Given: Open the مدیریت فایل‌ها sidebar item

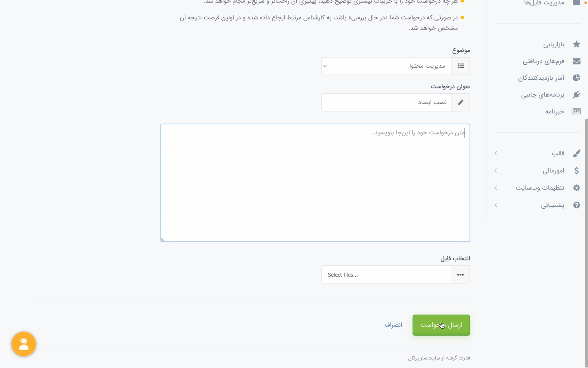Looking at the screenshot, I should pyautogui.click(x=544, y=3).
